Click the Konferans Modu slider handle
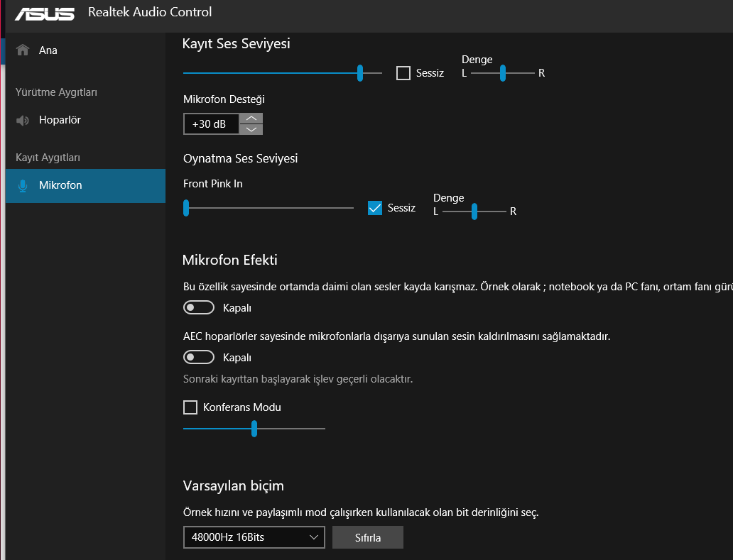This screenshot has height=560, width=733. tap(254, 429)
